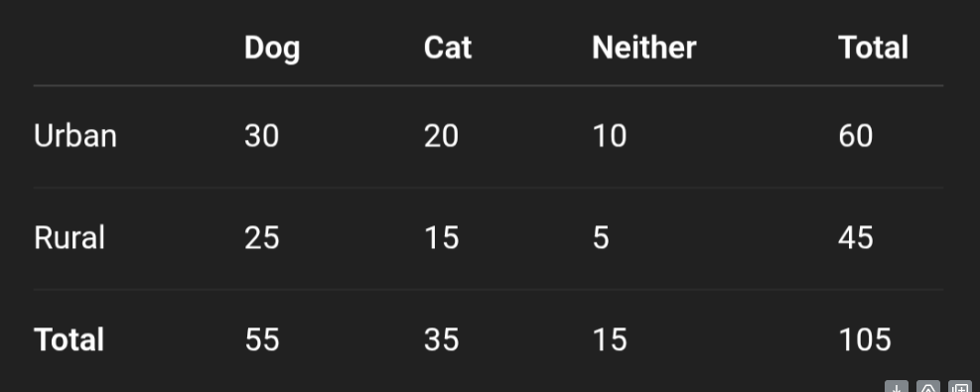Click the download icon below the table
This screenshot has height=392, width=980.
(x=897, y=387)
